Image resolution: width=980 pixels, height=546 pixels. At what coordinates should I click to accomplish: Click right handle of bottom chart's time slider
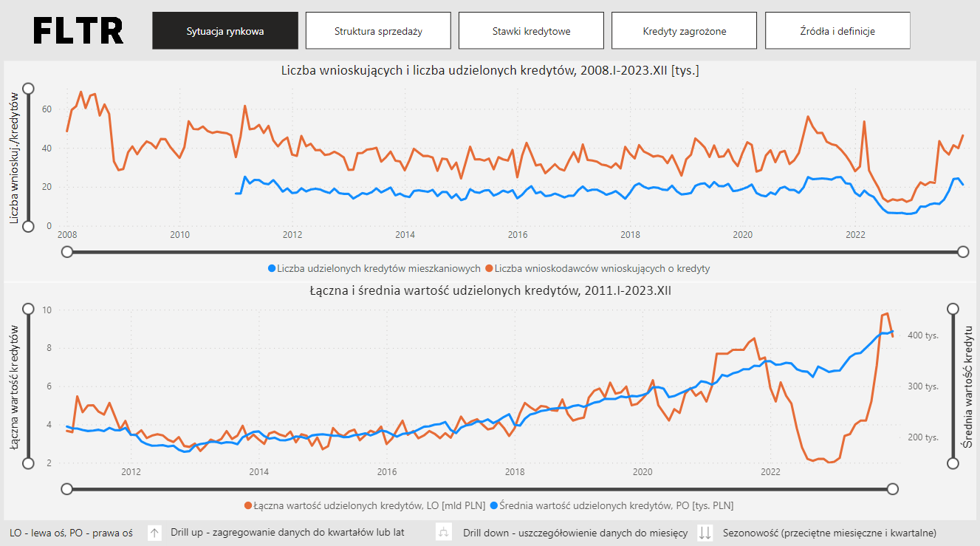click(892, 488)
